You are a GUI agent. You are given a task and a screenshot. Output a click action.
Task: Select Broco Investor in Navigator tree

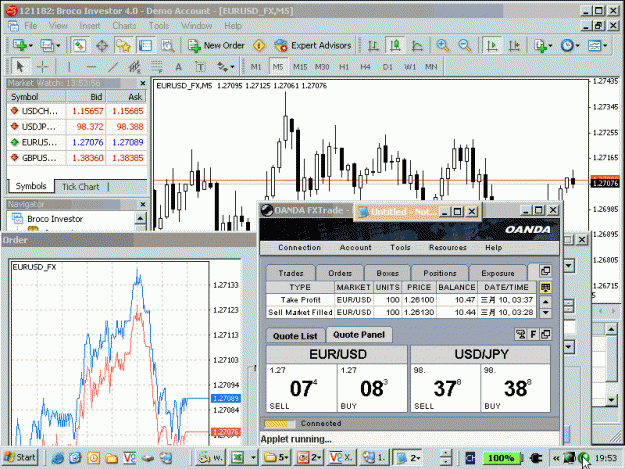pyautogui.click(x=55, y=219)
